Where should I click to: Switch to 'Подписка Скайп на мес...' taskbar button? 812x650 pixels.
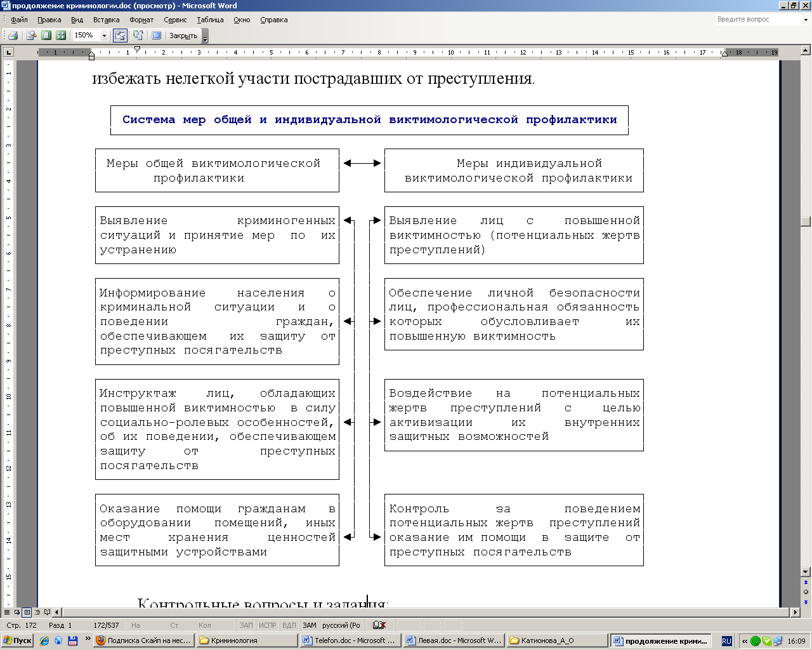coord(144,641)
